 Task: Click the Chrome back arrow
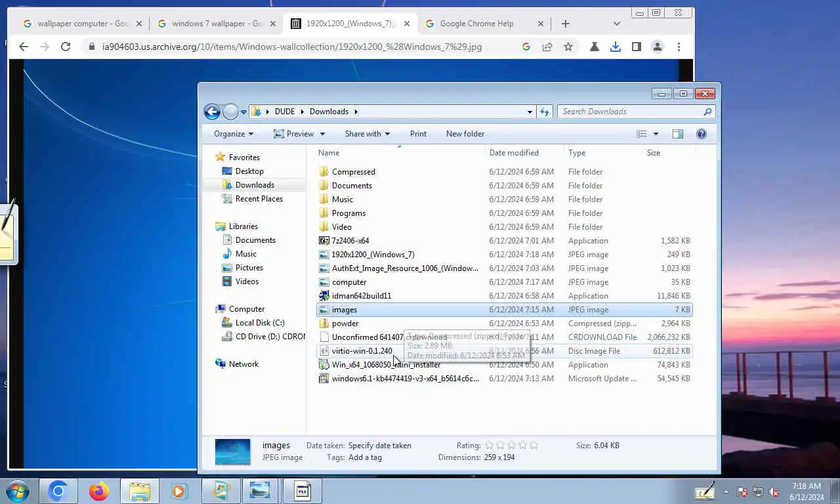pyautogui.click(x=24, y=47)
